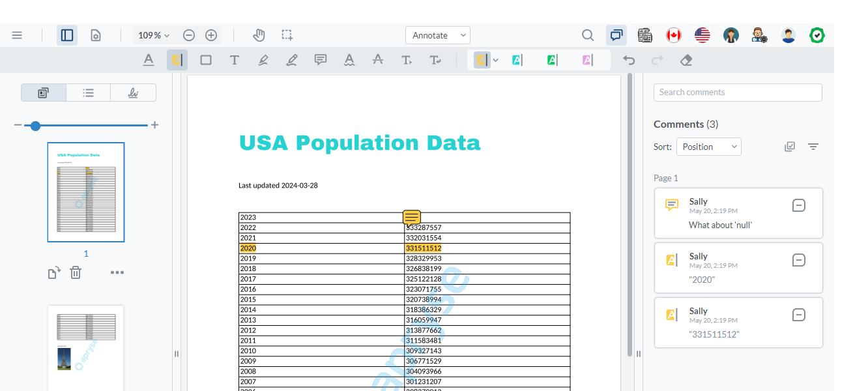Choose the yellow highlight preset

point(482,60)
